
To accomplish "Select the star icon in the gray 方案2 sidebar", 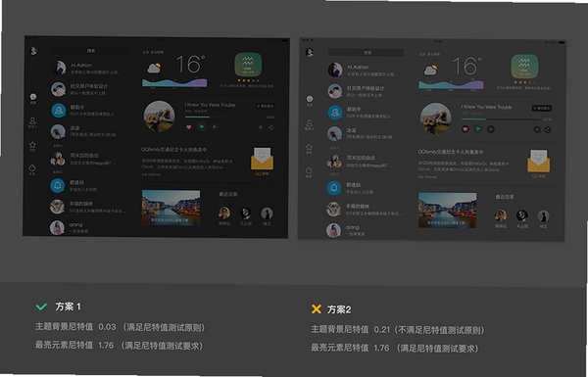I will tap(309, 147).
